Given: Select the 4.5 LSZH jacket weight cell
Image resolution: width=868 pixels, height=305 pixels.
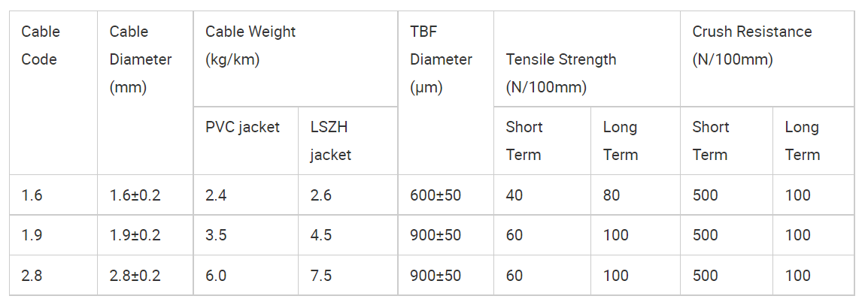Looking at the screenshot, I should point(348,235).
